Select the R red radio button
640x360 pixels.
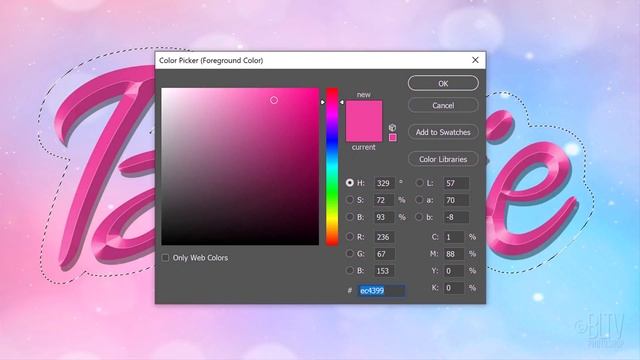tap(350, 236)
